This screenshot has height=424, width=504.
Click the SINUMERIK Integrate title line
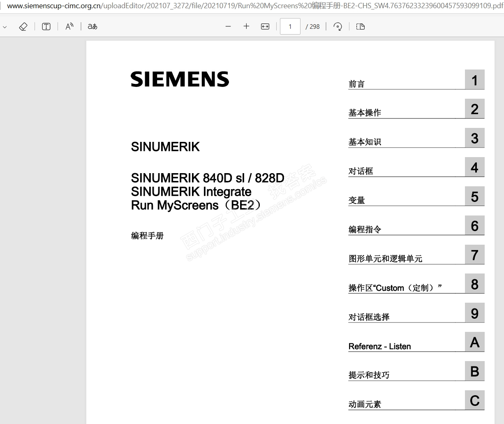tap(191, 191)
